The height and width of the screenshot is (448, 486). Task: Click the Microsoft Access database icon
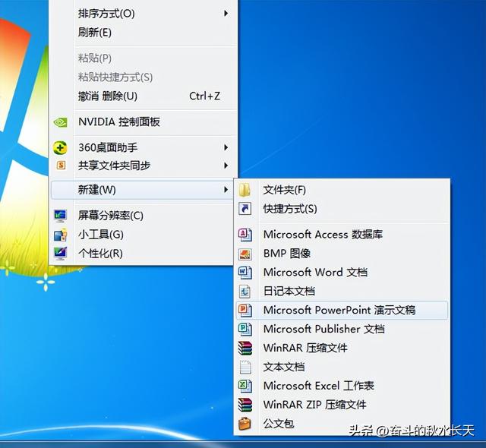pyautogui.click(x=245, y=235)
